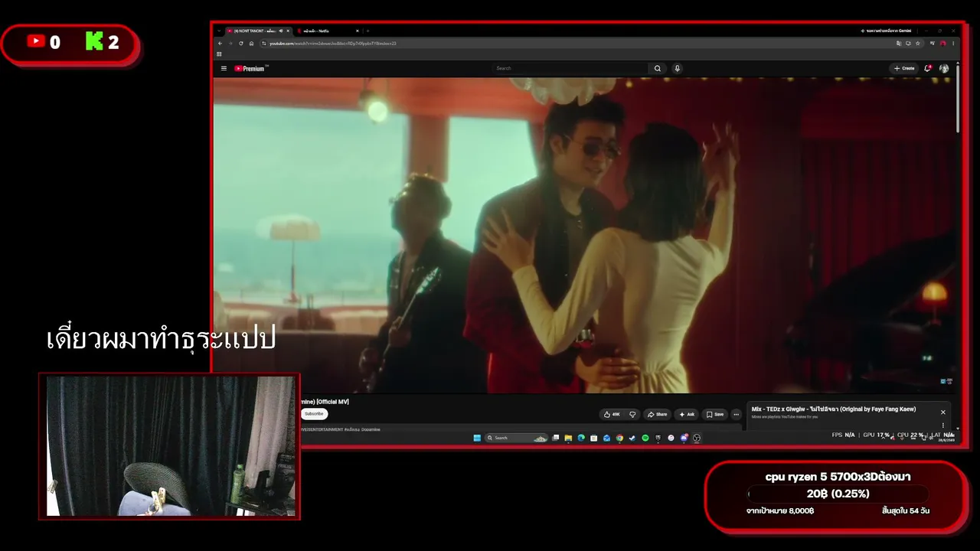Viewport: 980px width, 551px height.
Task: Click the YouTube search magnifier button
Action: pos(657,68)
